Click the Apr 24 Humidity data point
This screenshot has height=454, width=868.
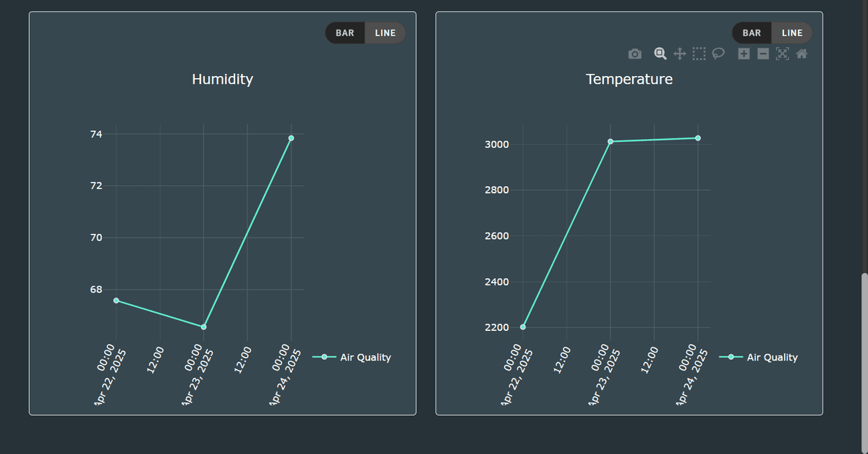pos(292,138)
